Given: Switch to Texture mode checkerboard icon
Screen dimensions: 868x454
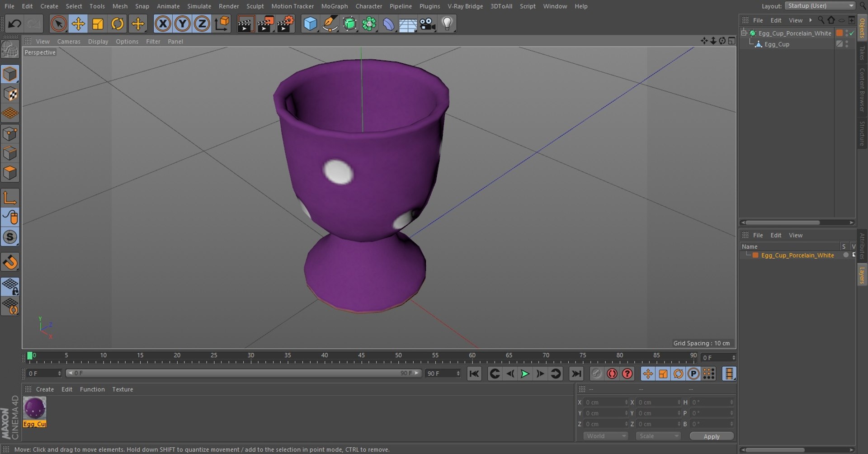Looking at the screenshot, I should click(x=10, y=94).
